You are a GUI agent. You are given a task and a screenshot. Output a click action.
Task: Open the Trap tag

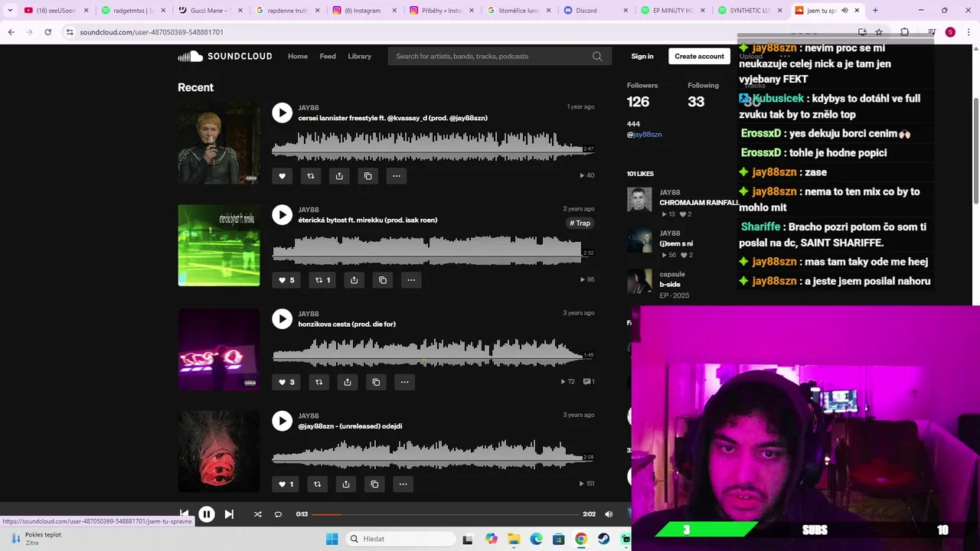coord(580,223)
